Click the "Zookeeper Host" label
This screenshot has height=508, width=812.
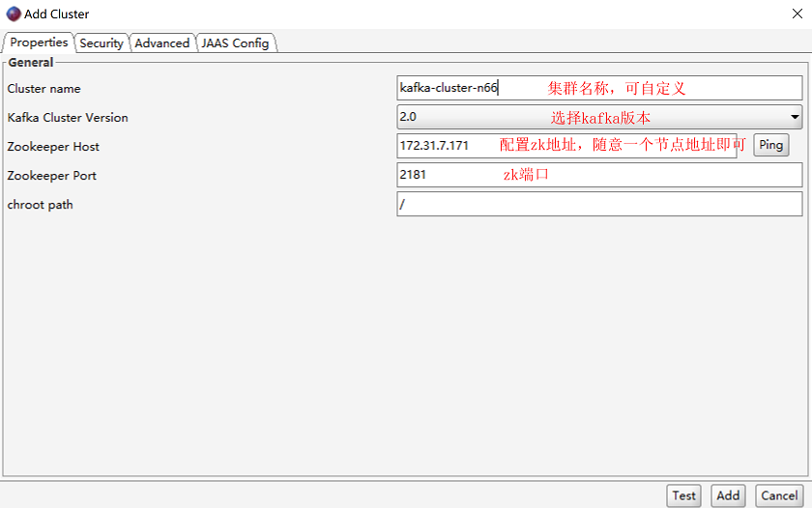(53, 147)
